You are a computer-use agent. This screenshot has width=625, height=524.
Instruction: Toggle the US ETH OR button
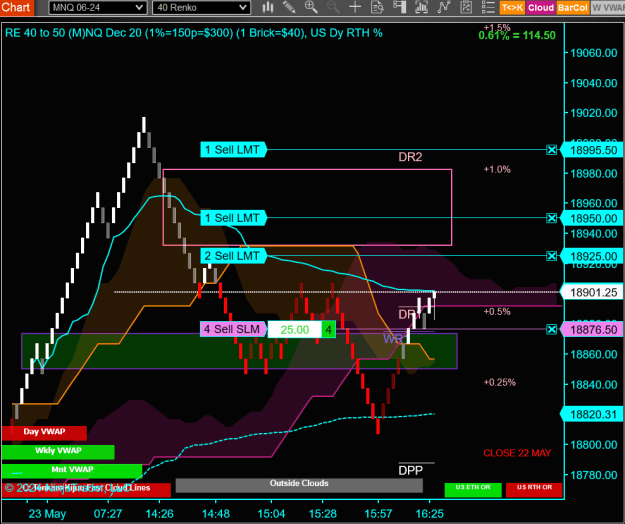pyautogui.click(x=473, y=490)
